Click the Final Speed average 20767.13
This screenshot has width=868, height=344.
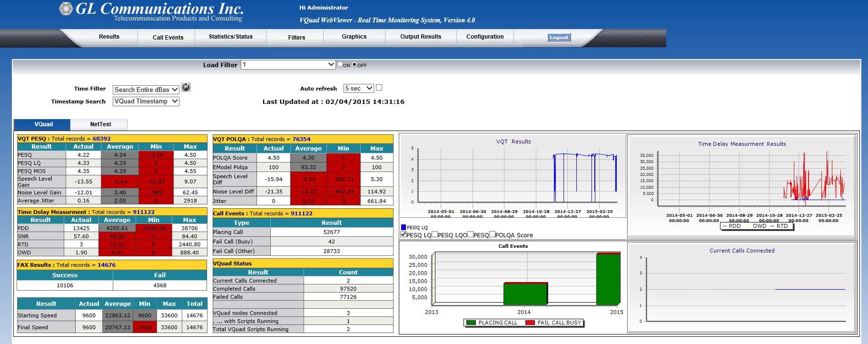pyautogui.click(x=118, y=327)
